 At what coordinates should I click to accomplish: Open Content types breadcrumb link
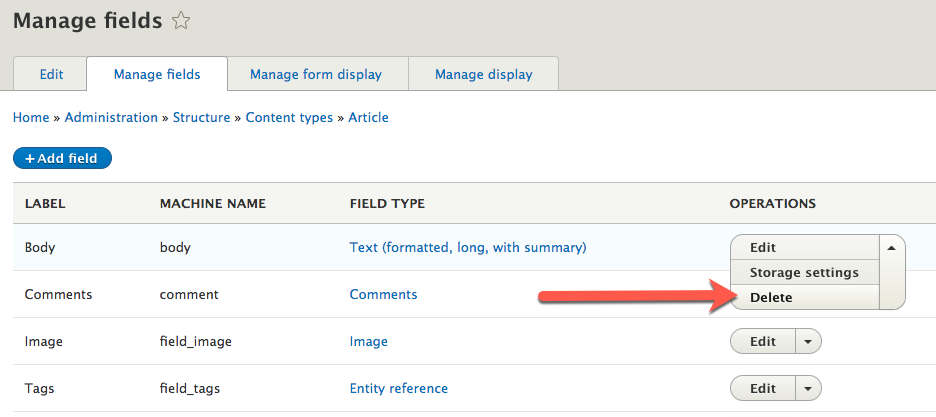[x=289, y=117]
